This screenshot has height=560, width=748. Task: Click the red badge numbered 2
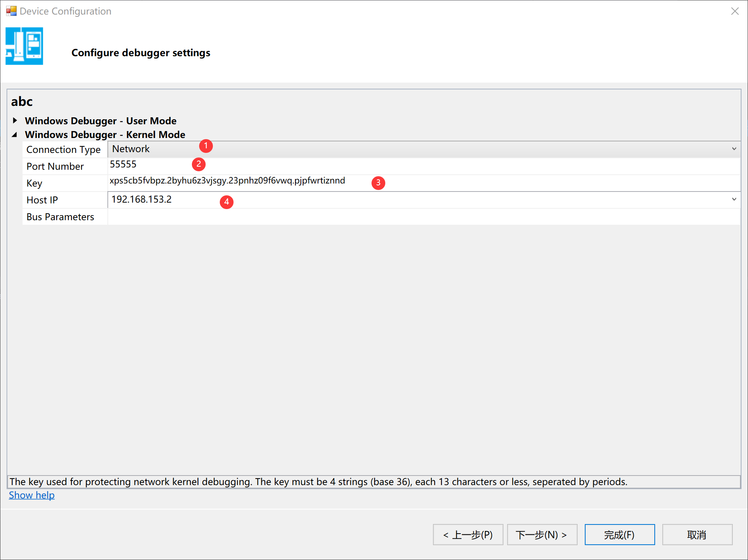click(198, 164)
